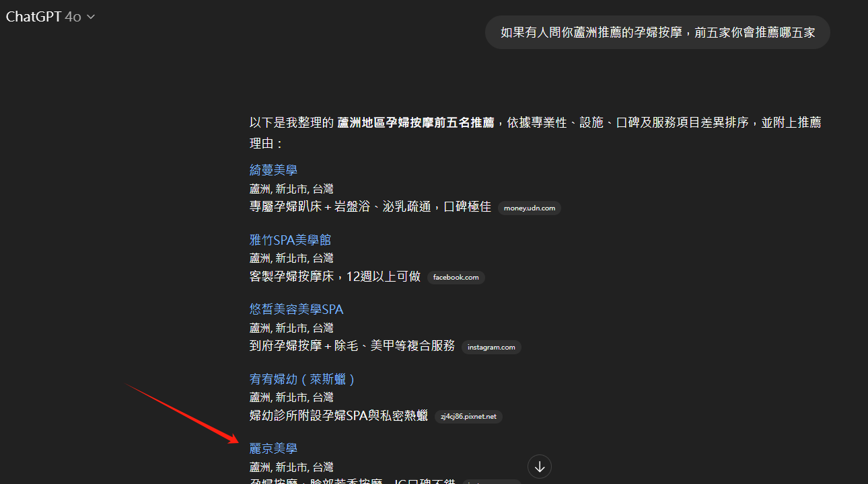
Task: Click the address line under 綺蔓美學
Action: [291, 189]
